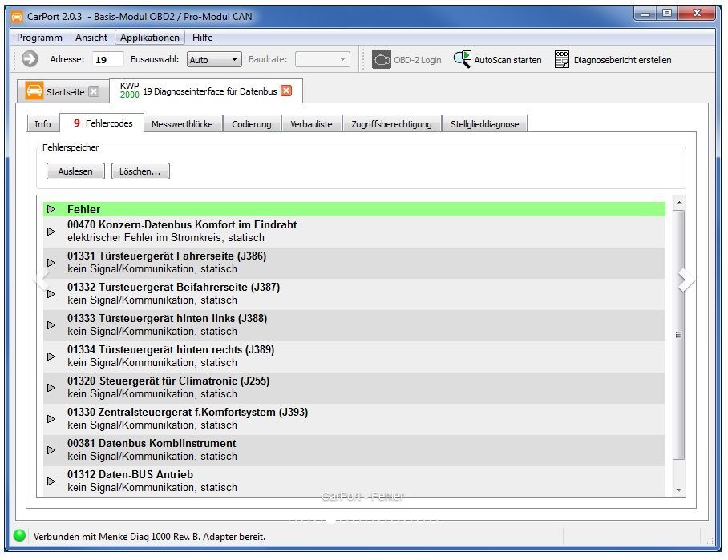728x560 pixels.
Task: Expand fault 01320 Steuergerät für Climatronic
Action: tap(52, 388)
